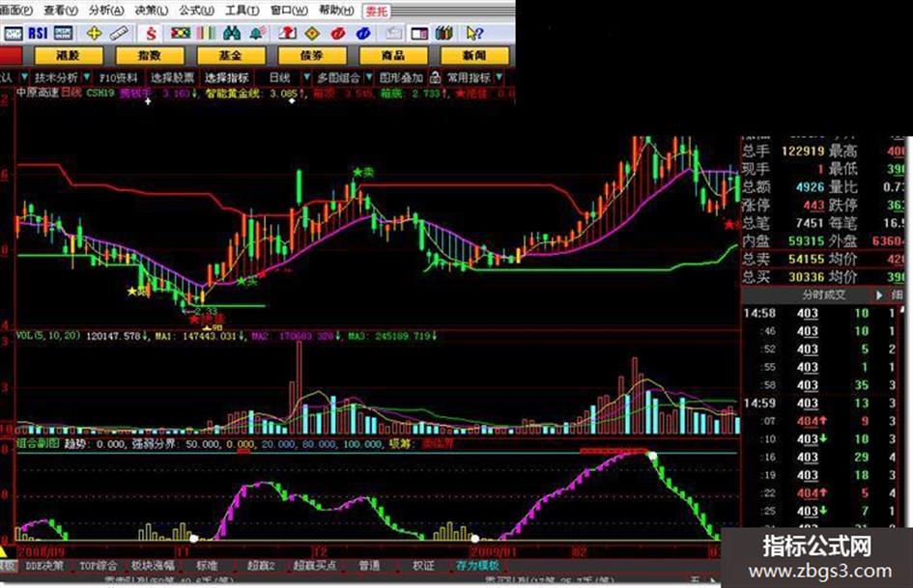The width and height of the screenshot is (913, 588).
Task: Click the chart panel icon right of RSI
Action: pos(63,33)
